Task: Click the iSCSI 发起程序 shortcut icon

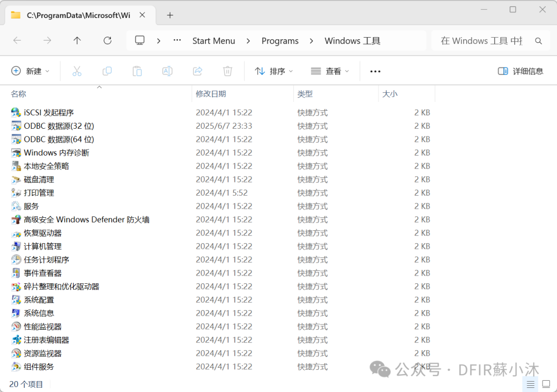Action: (16, 112)
